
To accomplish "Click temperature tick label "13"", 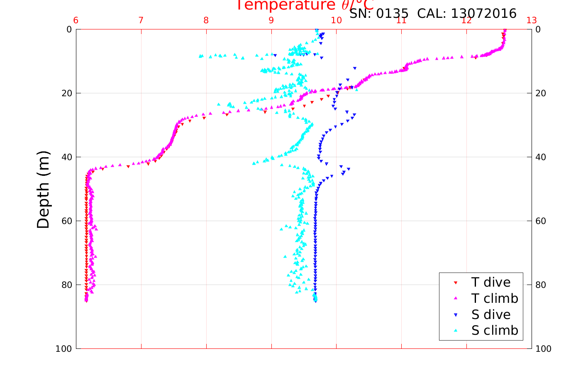I will point(532,20).
